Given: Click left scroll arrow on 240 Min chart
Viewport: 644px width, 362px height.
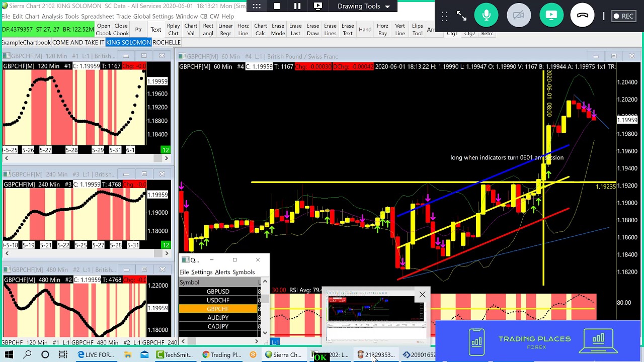Looking at the screenshot, I should click(6, 253).
